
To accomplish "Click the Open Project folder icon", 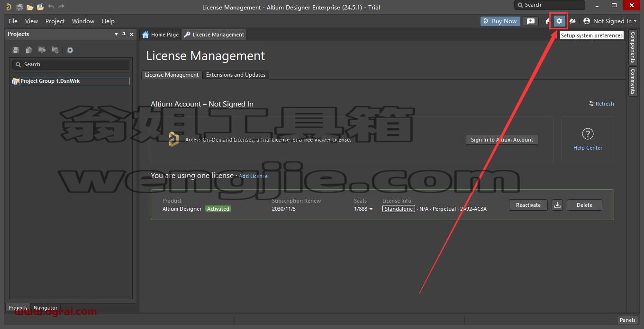I will [x=40, y=7].
